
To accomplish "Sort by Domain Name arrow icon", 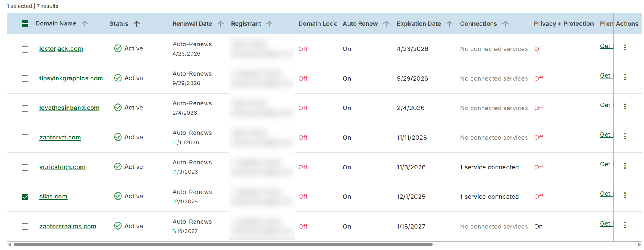I will point(85,23).
